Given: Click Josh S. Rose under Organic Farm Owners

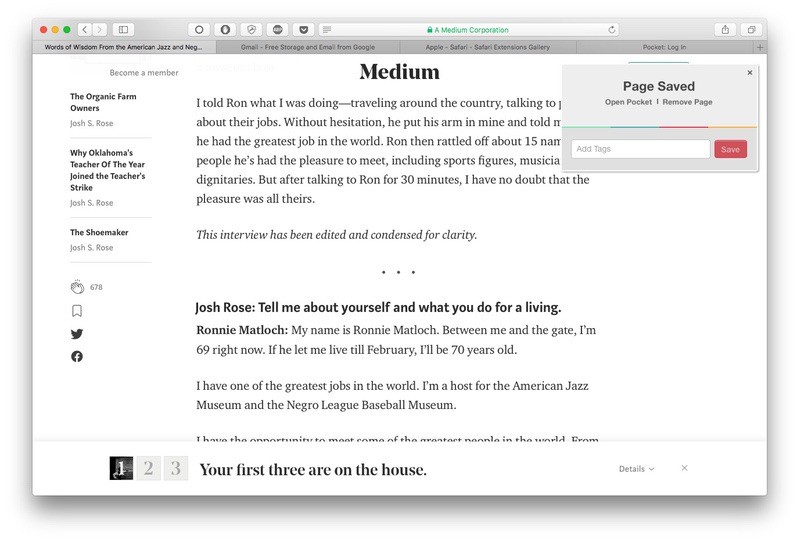Looking at the screenshot, I should click(91, 123).
